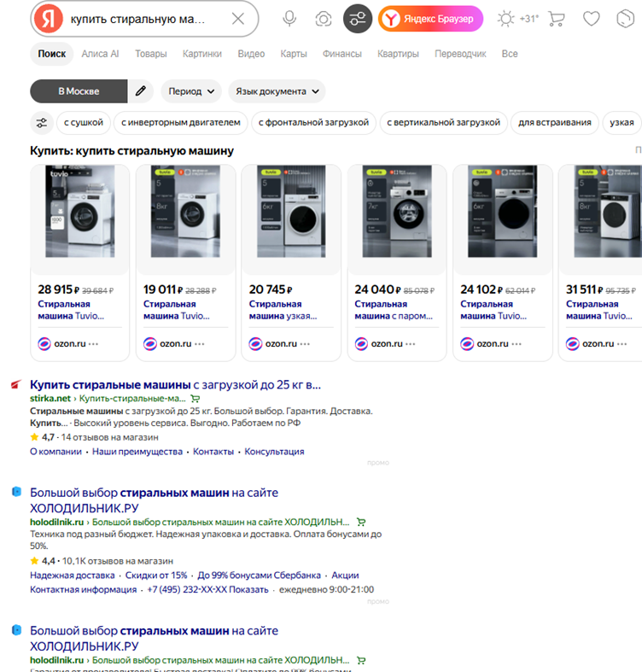Switch to Товары tab
Screen dimensions: 642x672
[151, 54]
